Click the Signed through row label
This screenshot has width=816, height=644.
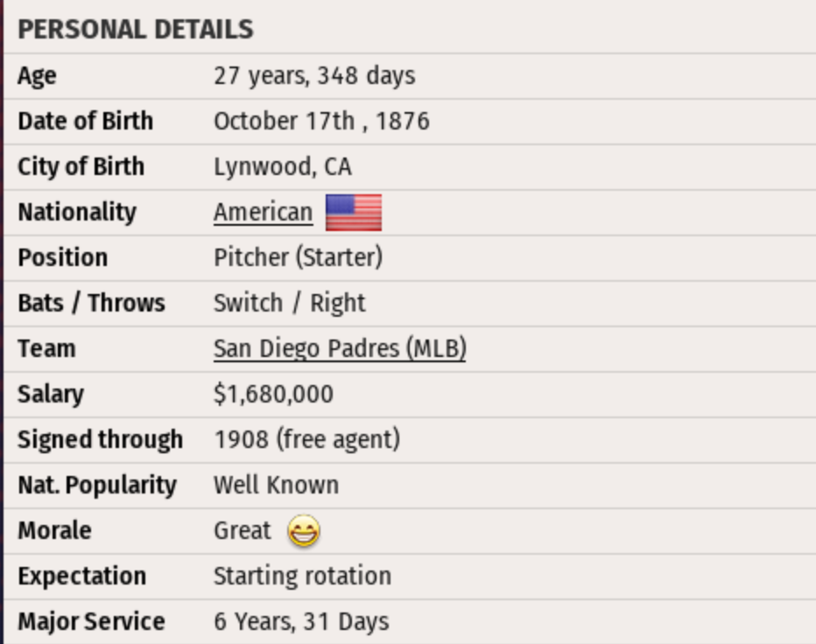[x=101, y=440]
